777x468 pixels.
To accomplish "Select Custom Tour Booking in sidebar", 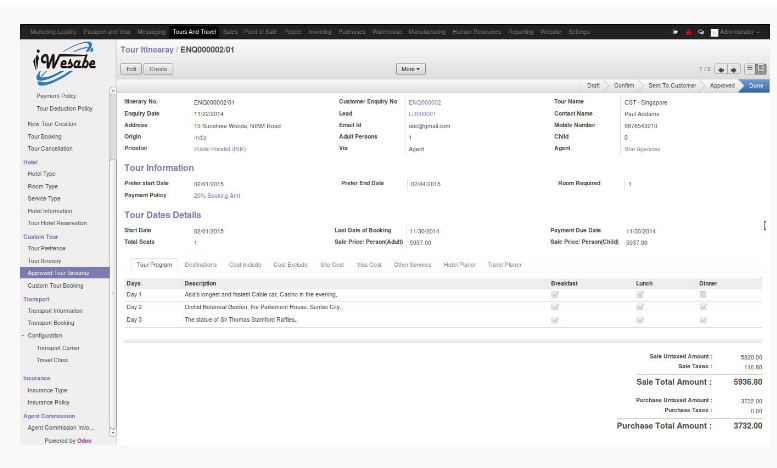I will [x=55, y=286].
